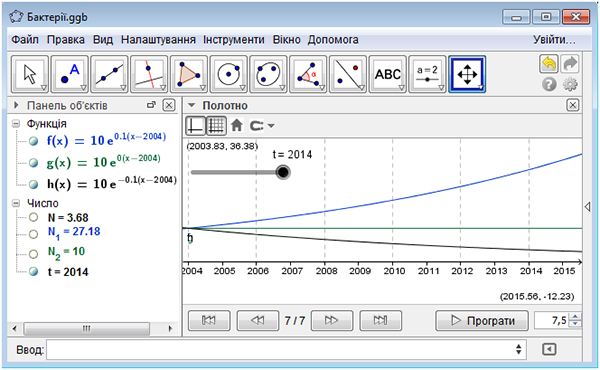Click the input help toggle icon

[549, 349]
